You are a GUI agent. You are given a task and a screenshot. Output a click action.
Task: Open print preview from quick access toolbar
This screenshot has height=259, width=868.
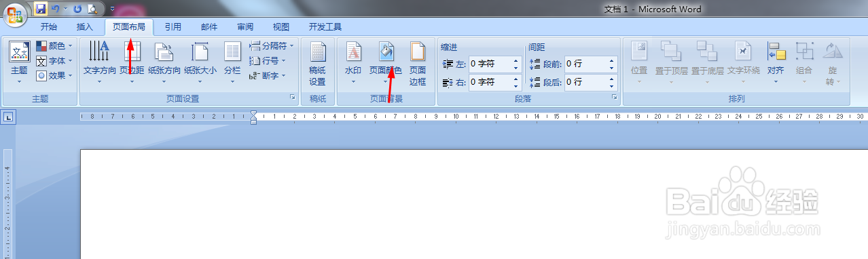(x=92, y=9)
